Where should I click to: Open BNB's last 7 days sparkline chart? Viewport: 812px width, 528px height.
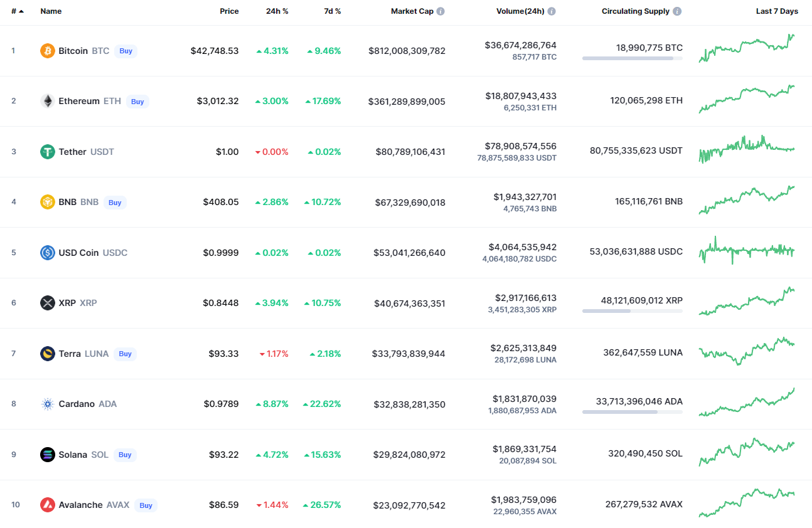[x=747, y=201]
